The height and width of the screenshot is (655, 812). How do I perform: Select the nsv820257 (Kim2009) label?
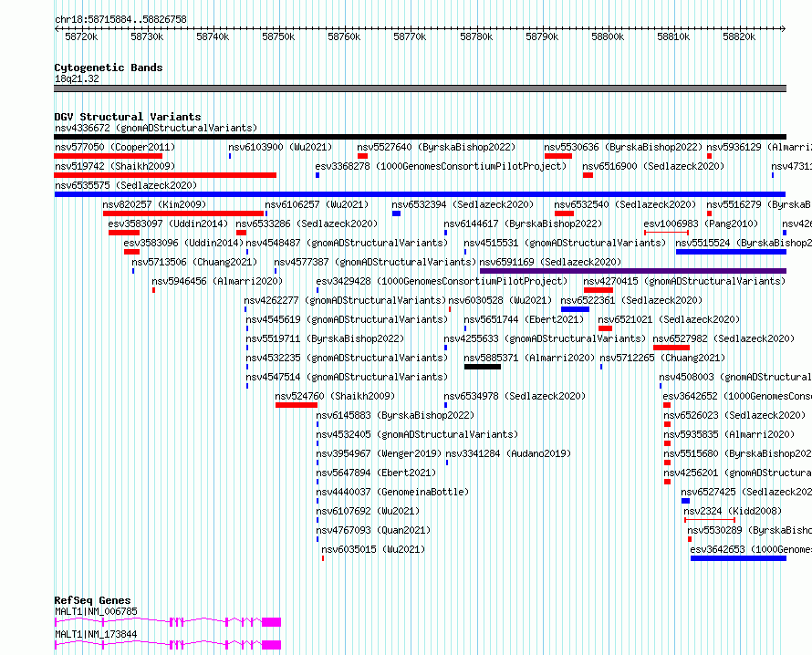(154, 204)
